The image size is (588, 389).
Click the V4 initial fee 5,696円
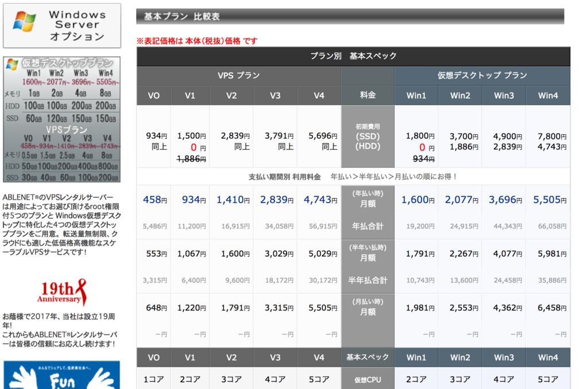323,136
